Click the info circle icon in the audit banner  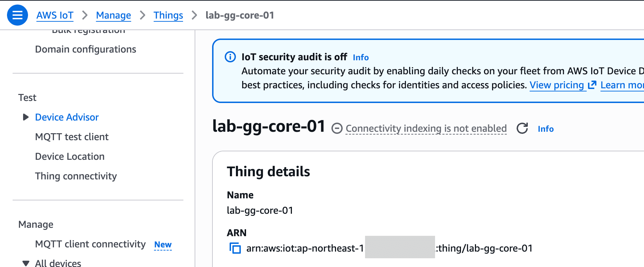230,57
